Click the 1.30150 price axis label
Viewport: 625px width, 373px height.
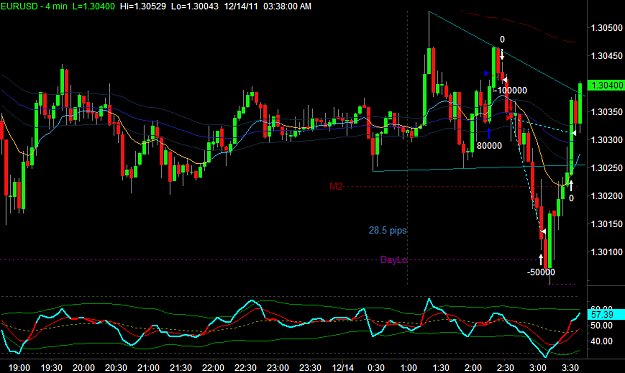[x=606, y=224]
